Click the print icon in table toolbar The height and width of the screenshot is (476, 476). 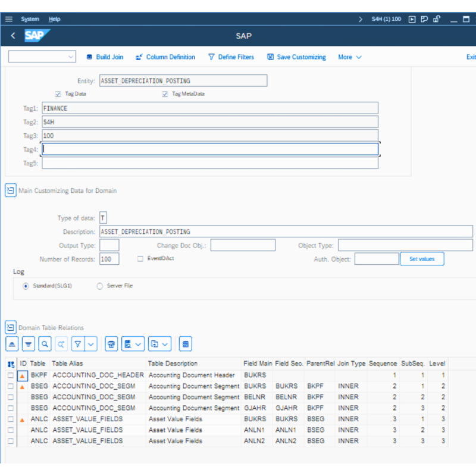[x=111, y=344]
